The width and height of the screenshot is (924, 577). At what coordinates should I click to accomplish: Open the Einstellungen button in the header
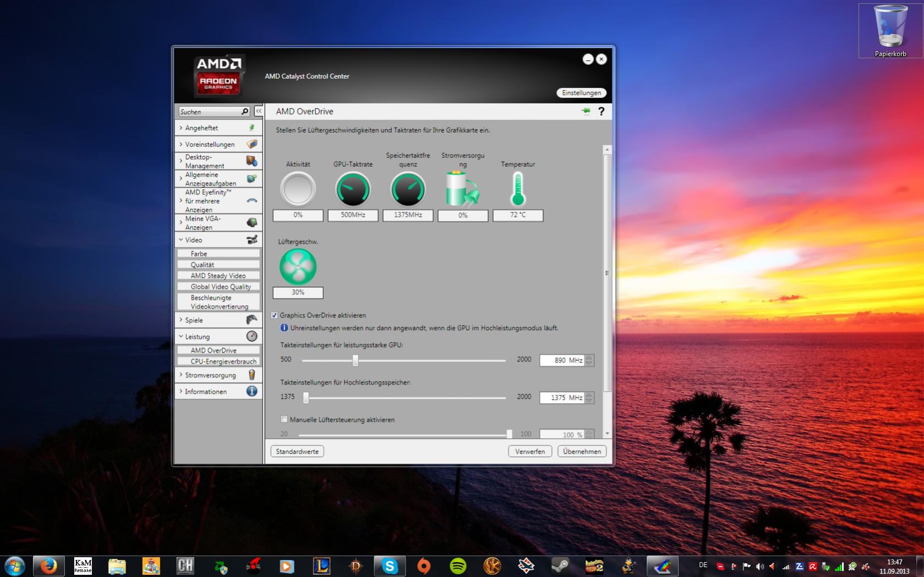click(x=581, y=93)
